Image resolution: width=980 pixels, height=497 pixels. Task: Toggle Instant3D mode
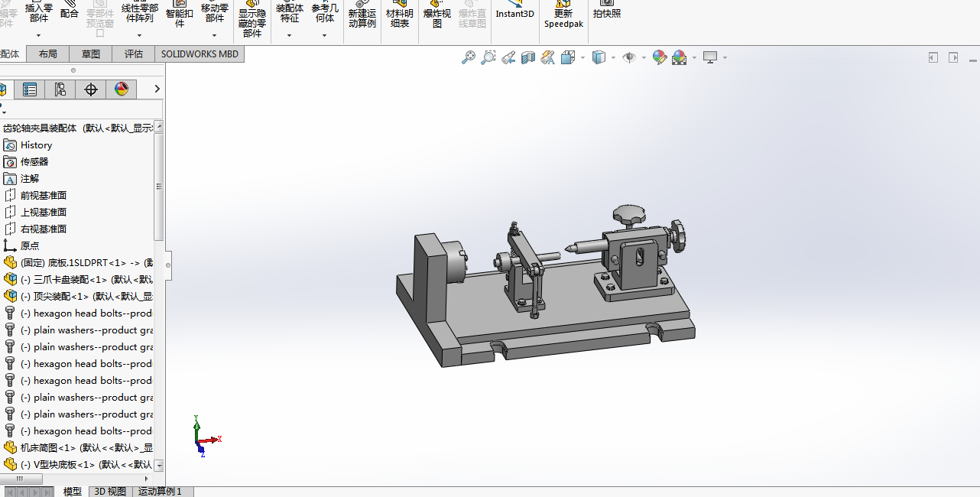[x=515, y=10]
